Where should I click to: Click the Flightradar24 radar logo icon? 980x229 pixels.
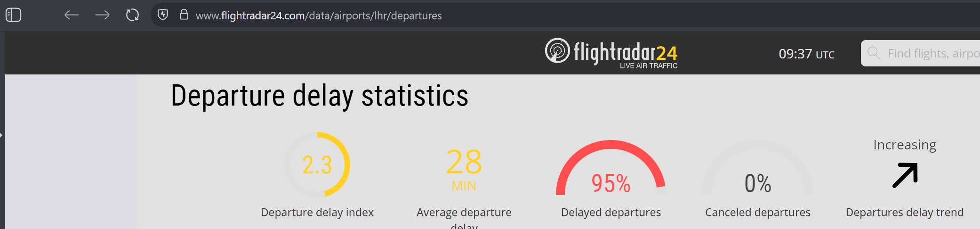pos(557,50)
